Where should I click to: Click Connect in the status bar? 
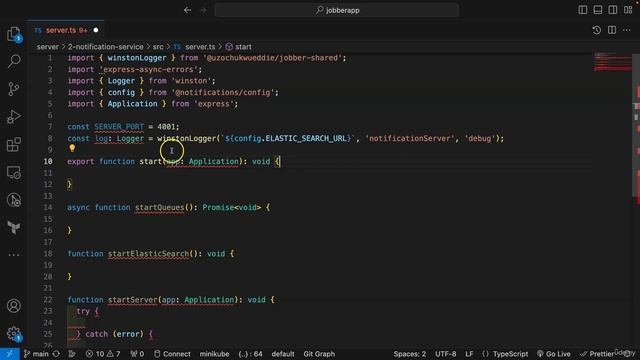pos(172,354)
